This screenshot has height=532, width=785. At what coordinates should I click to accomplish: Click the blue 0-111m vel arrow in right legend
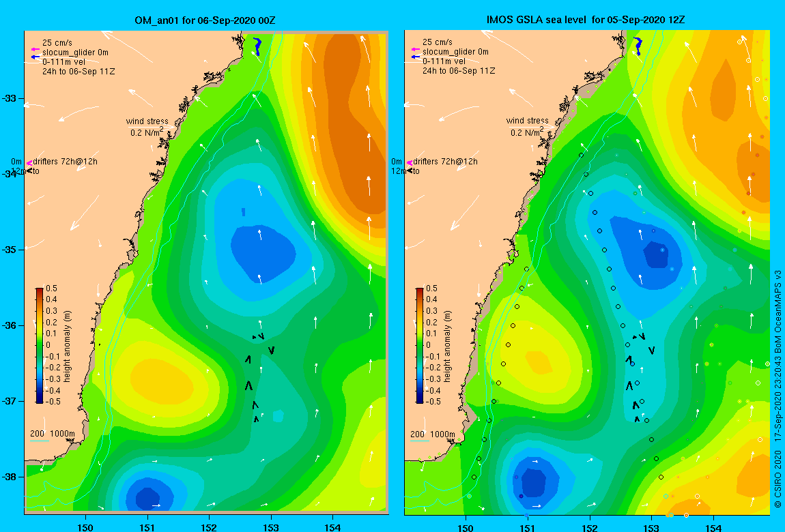pyautogui.click(x=415, y=57)
